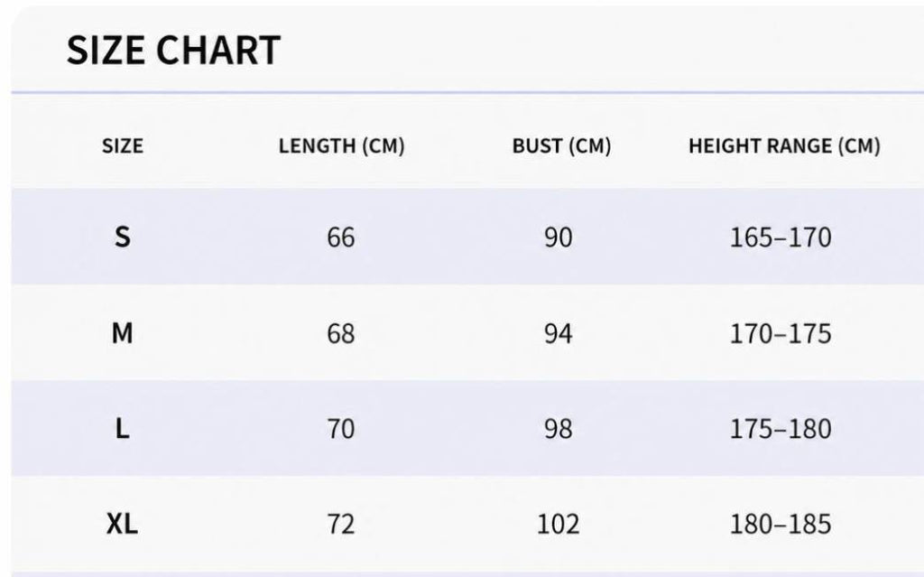This screenshot has height=577, width=924.
Task: Click the BUST (CM) column header
Action: (x=561, y=145)
